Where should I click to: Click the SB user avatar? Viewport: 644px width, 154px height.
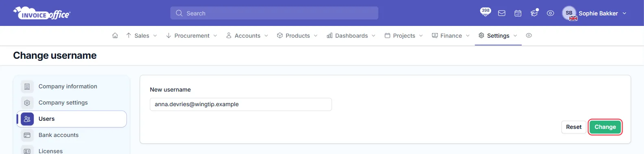pos(569,13)
